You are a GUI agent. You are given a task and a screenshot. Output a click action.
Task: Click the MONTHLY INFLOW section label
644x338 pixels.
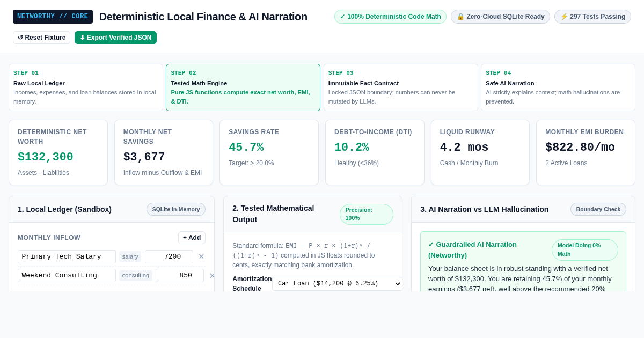coord(49,238)
